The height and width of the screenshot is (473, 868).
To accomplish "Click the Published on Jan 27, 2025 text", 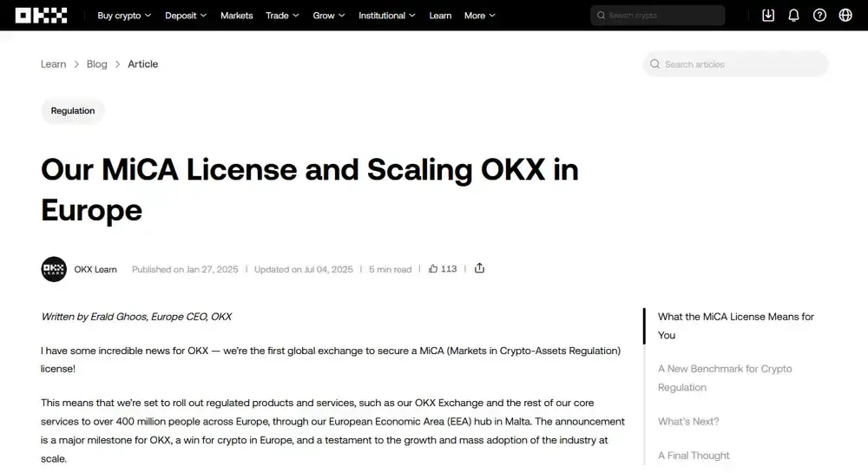I will tap(185, 269).
